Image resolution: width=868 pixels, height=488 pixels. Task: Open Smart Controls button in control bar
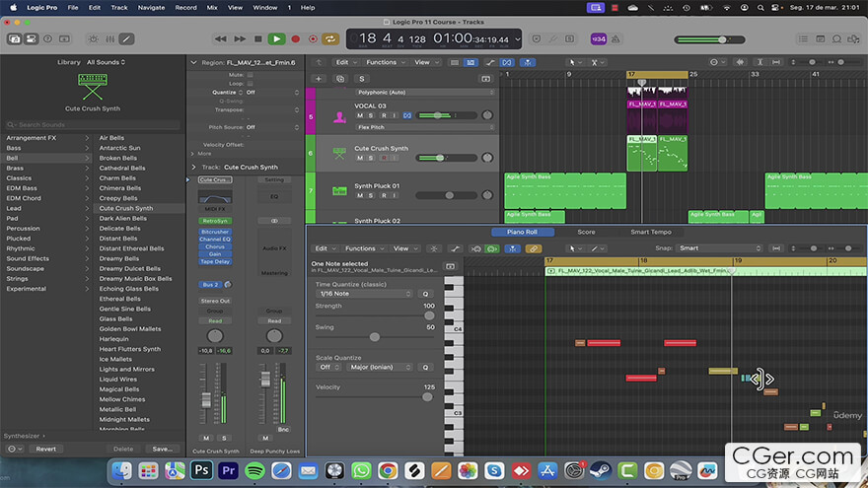click(x=93, y=38)
